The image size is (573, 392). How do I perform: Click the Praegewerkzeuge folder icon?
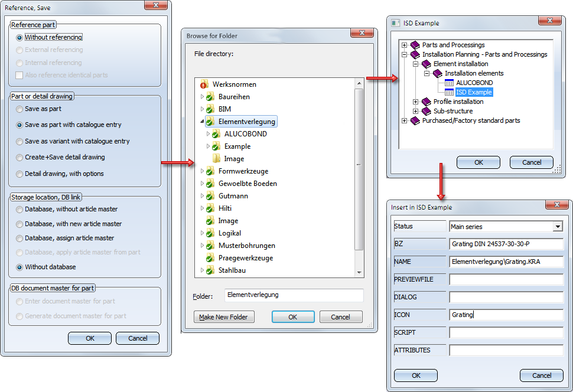(x=210, y=259)
